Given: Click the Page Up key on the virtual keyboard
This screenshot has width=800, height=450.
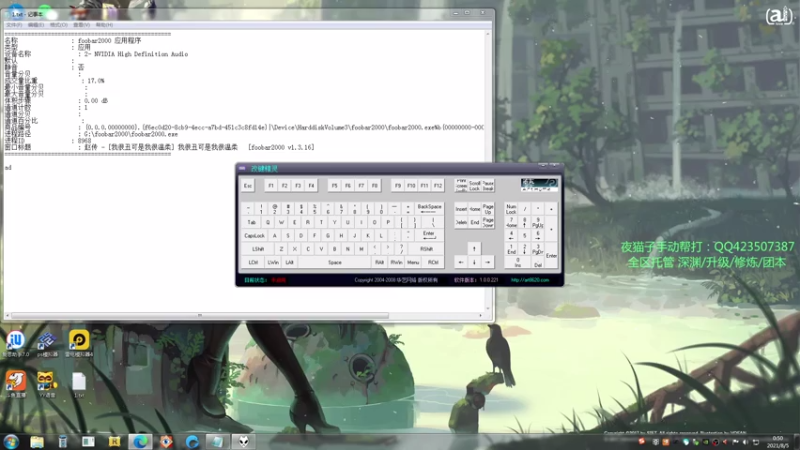Looking at the screenshot, I should [x=488, y=209].
